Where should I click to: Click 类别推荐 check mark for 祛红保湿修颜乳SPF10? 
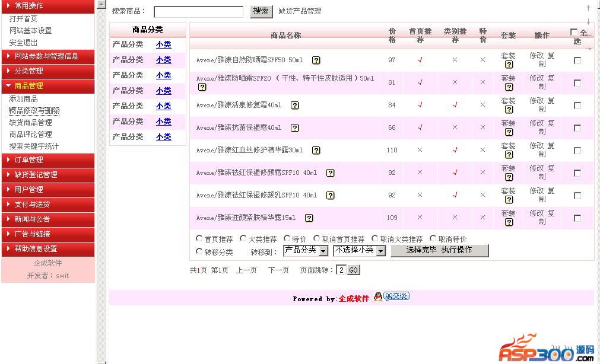455,195
